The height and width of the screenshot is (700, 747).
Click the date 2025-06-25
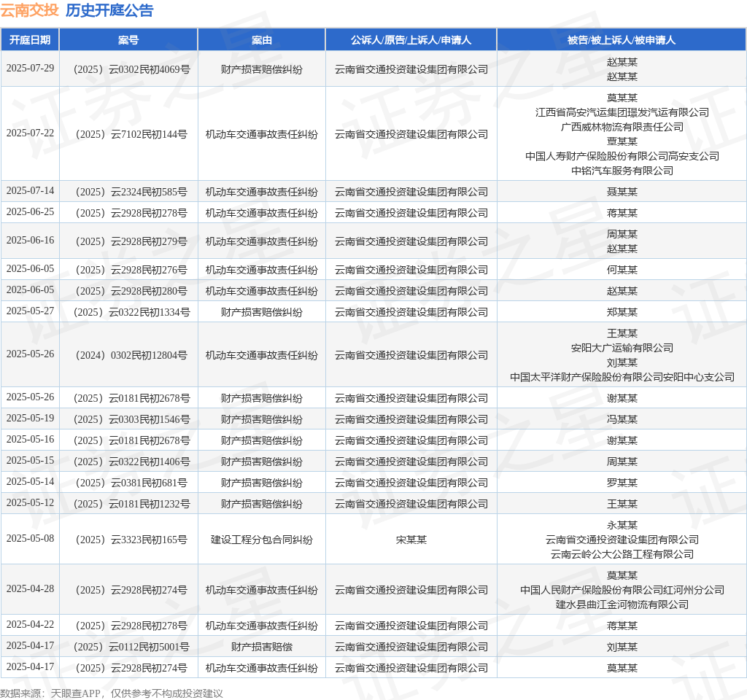point(30,211)
